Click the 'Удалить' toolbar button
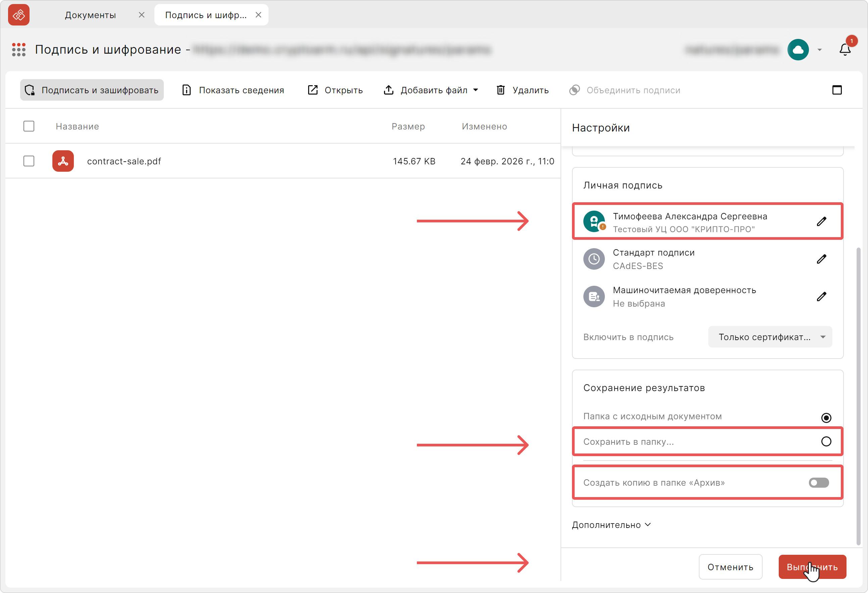The height and width of the screenshot is (593, 868). pos(523,90)
